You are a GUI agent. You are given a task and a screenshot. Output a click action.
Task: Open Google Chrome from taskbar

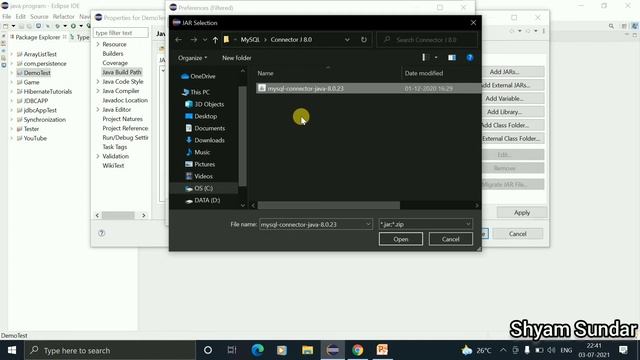[358, 350]
